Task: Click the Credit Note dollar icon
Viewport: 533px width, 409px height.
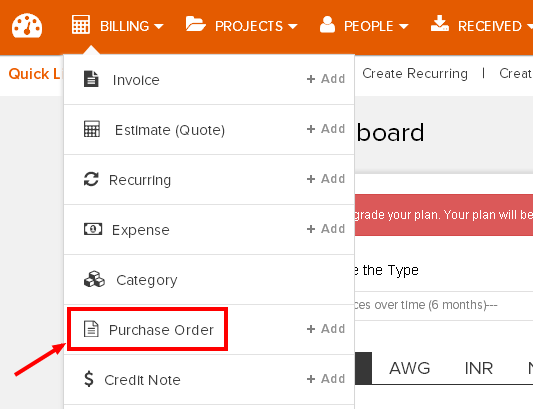Action: coord(89,379)
